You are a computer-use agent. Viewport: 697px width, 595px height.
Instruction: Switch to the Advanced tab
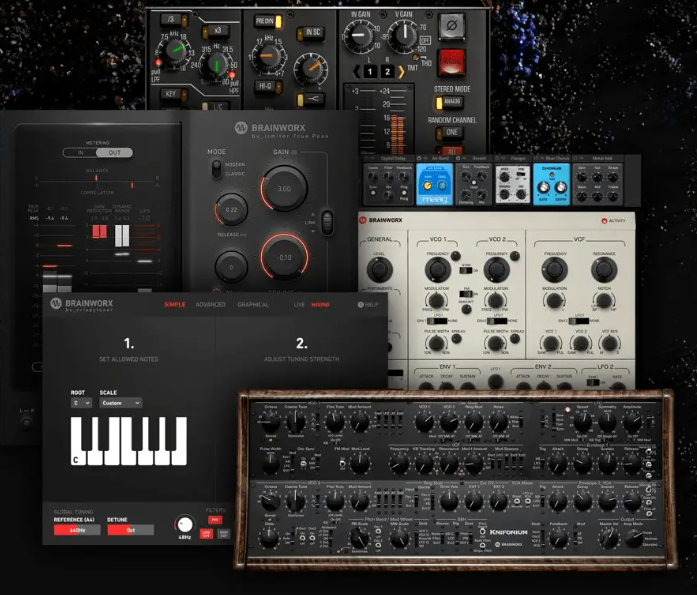[210, 304]
